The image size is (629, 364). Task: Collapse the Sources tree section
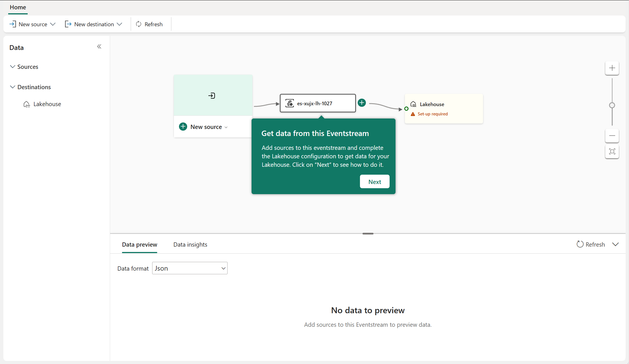click(x=12, y=67)
